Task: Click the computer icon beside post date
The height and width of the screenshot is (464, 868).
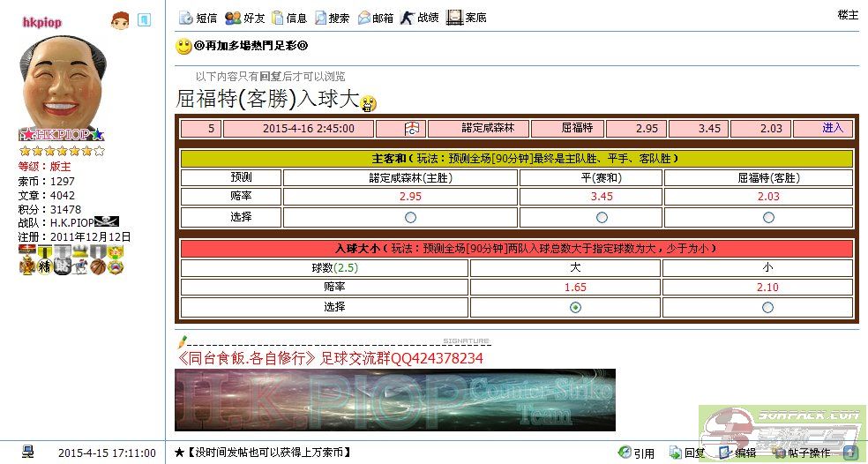Action: click(x=28, y=452)
